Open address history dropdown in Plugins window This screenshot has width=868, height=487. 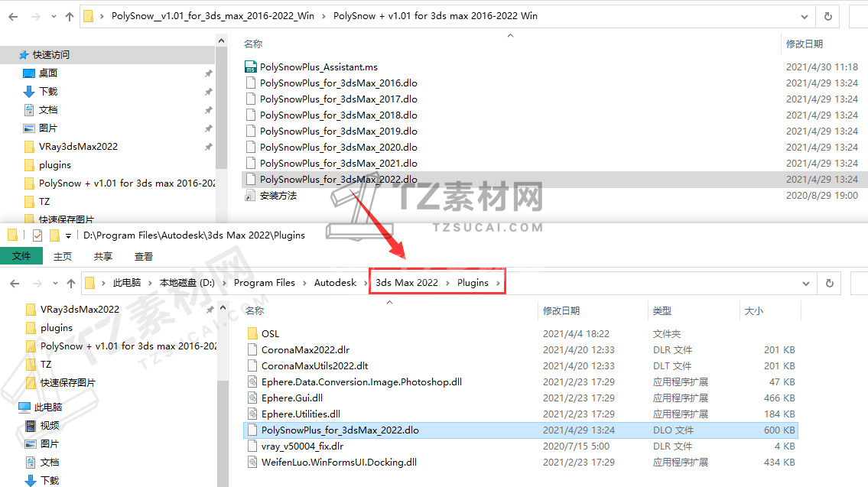(806, 284)
